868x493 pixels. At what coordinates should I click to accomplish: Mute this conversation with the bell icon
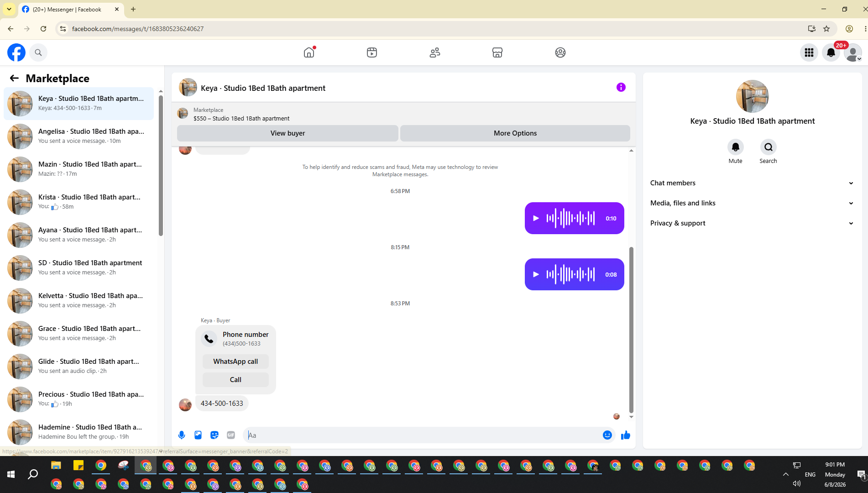(736, 147)
